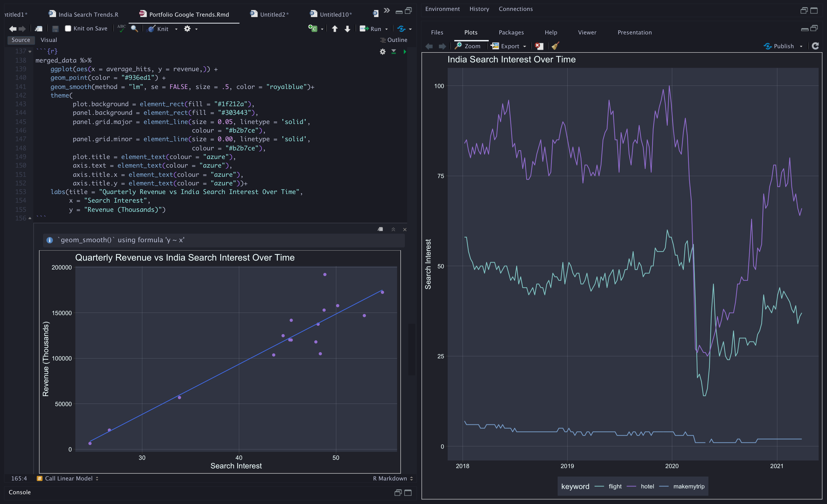Open the Environment tab

[443, 9]
